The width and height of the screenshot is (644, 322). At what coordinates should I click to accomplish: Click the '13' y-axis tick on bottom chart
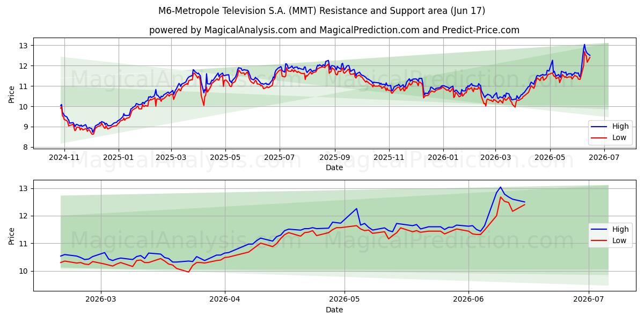click(x=25, y=188)
